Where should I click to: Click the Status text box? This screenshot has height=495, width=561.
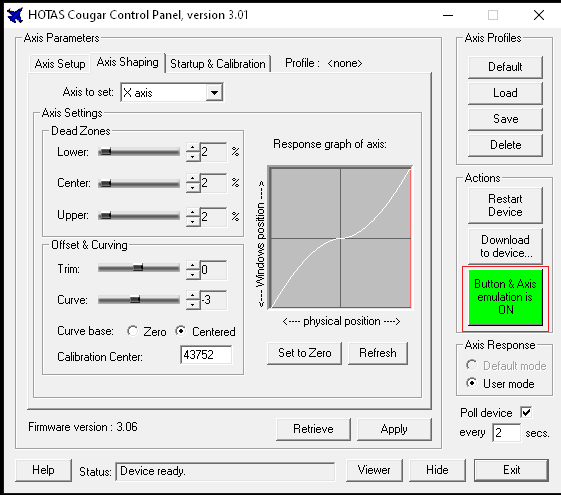[225, 471]
